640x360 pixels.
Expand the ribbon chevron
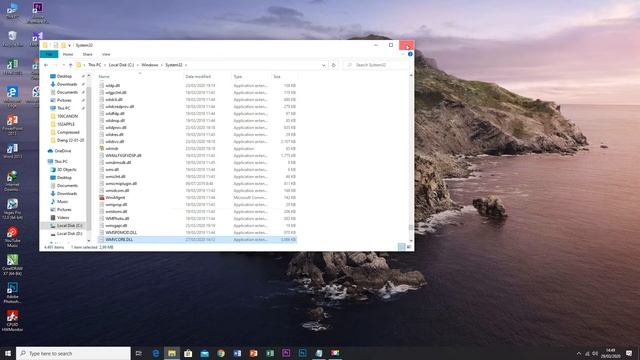403,54
